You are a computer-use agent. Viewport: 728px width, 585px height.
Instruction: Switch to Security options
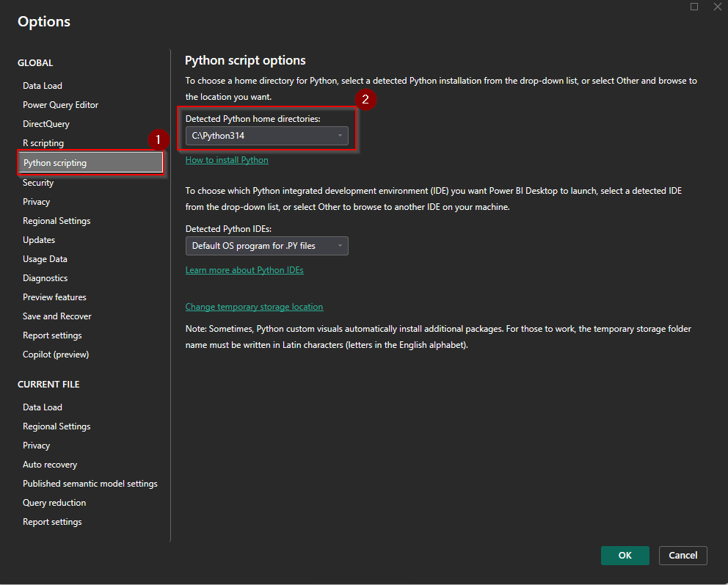38,183
